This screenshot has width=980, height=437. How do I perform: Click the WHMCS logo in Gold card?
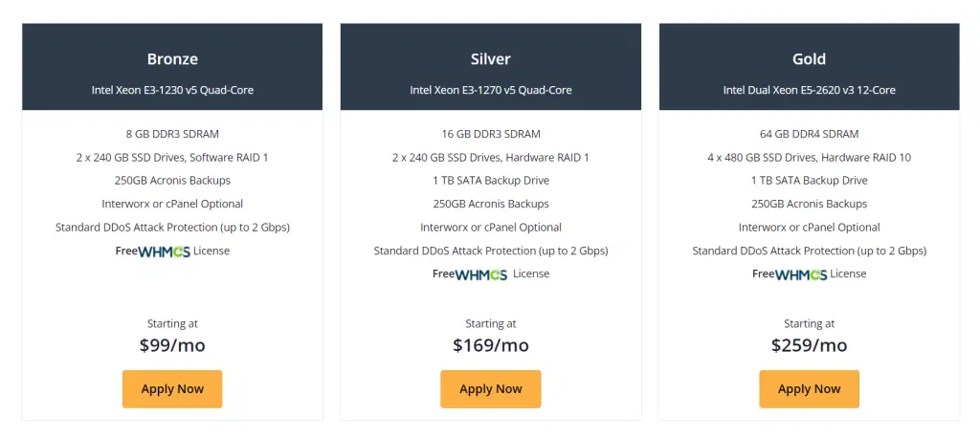pos(801,274)
